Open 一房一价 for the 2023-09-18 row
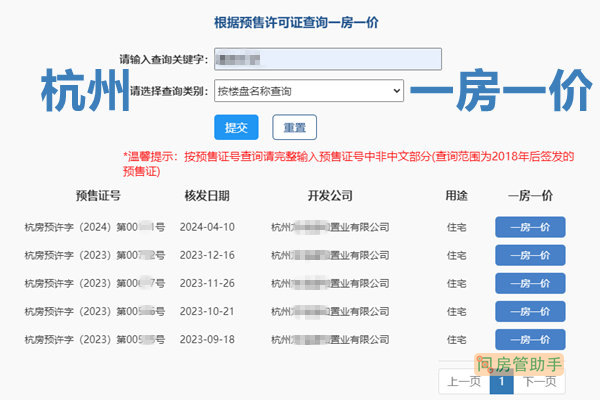The height and width of the screenshot is (400, 600). tap(530, 340)
